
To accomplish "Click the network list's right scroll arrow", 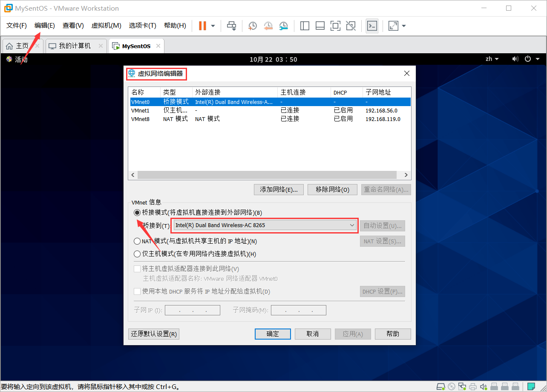I will (x=406, y=175).
